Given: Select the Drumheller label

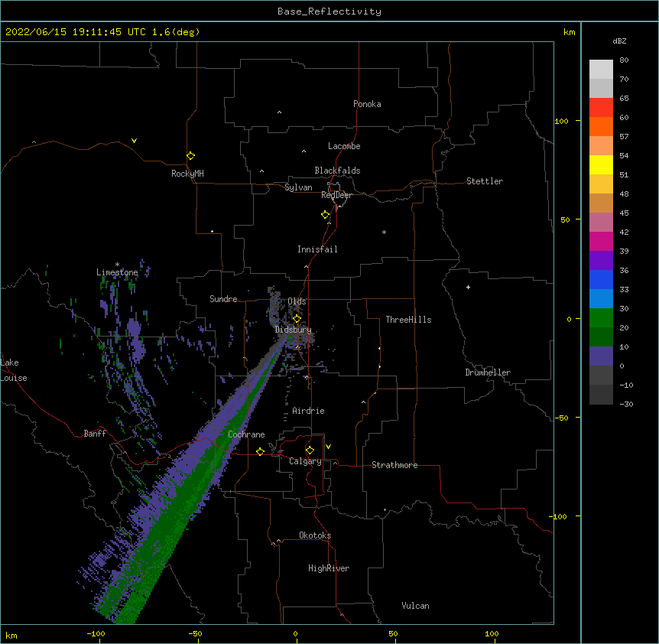Looking at the screenshot, I should coord(488,372).
